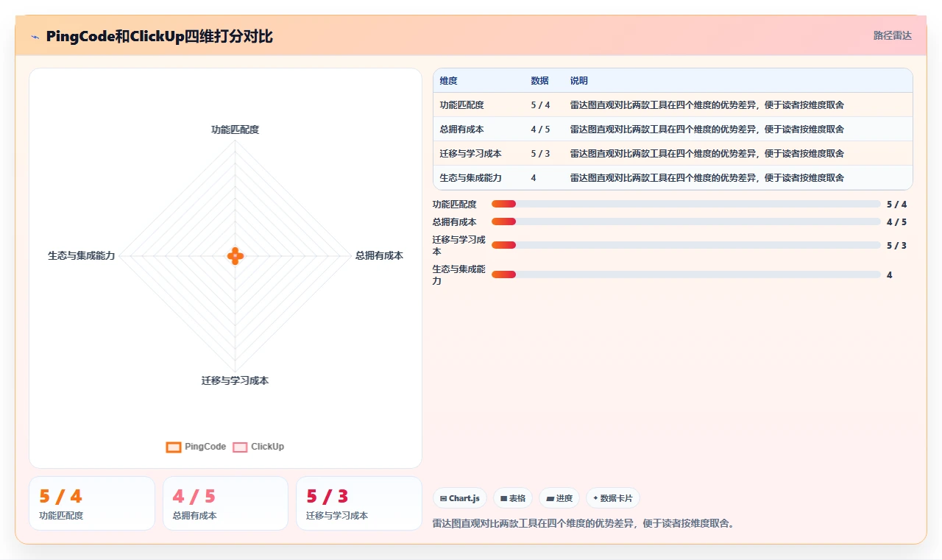The height and width of the screenshot is (560, 942).
Task: Select the 进度 chip
Action: [559, 498]
